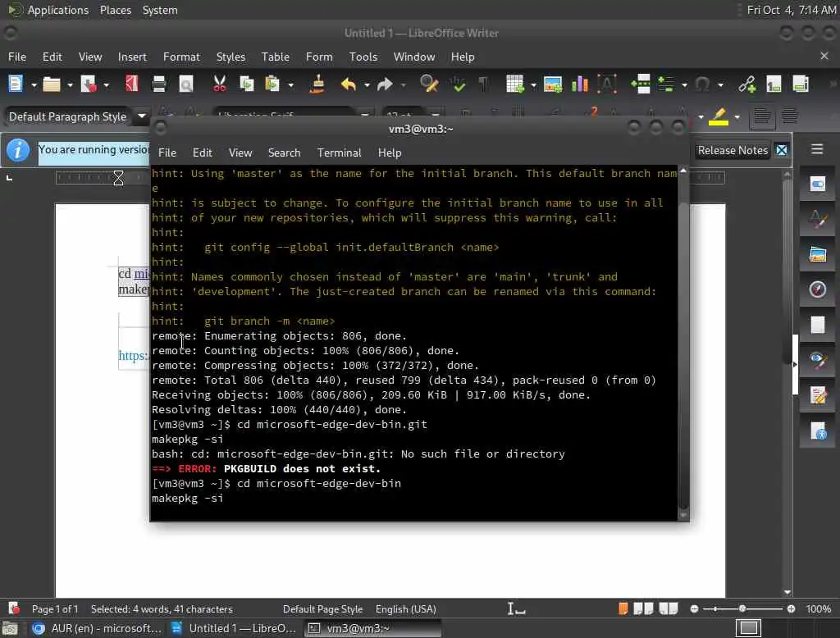
Task: Click the zoom slider handle
Action: point(742,608)
